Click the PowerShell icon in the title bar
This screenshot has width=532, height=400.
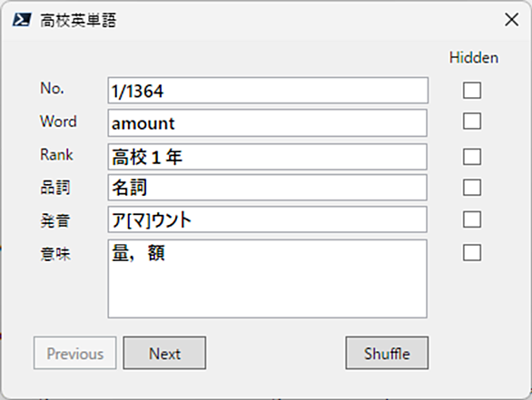(22, 20)
